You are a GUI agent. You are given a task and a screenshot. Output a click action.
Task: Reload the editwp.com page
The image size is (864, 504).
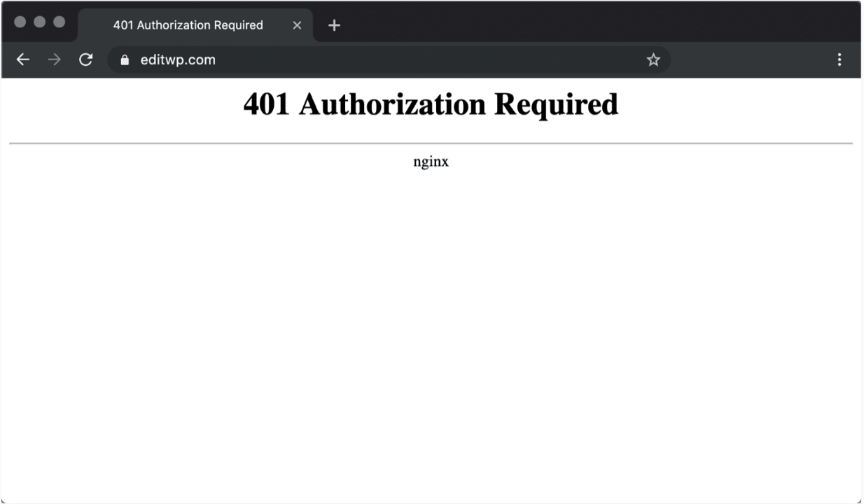pyautogui.click(x=85, y=60)
